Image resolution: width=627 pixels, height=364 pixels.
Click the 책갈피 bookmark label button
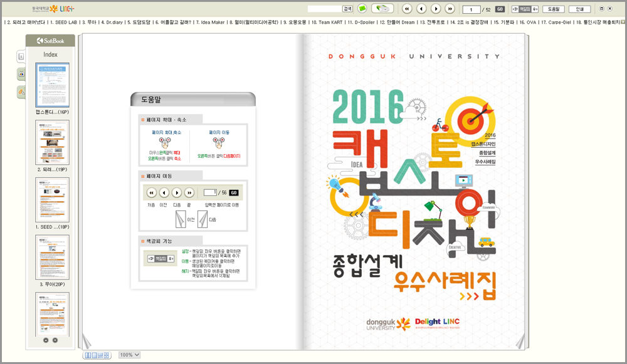tap(525, 9)
